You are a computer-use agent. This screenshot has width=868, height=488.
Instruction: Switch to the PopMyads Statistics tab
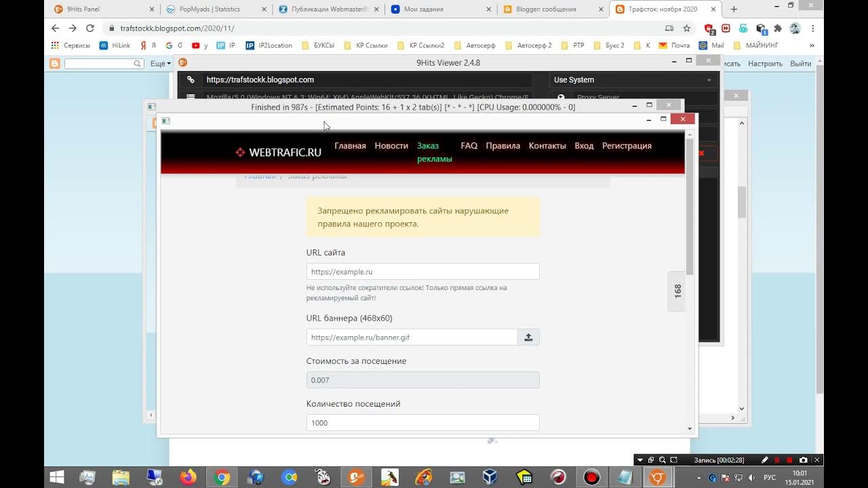(216, 9)
